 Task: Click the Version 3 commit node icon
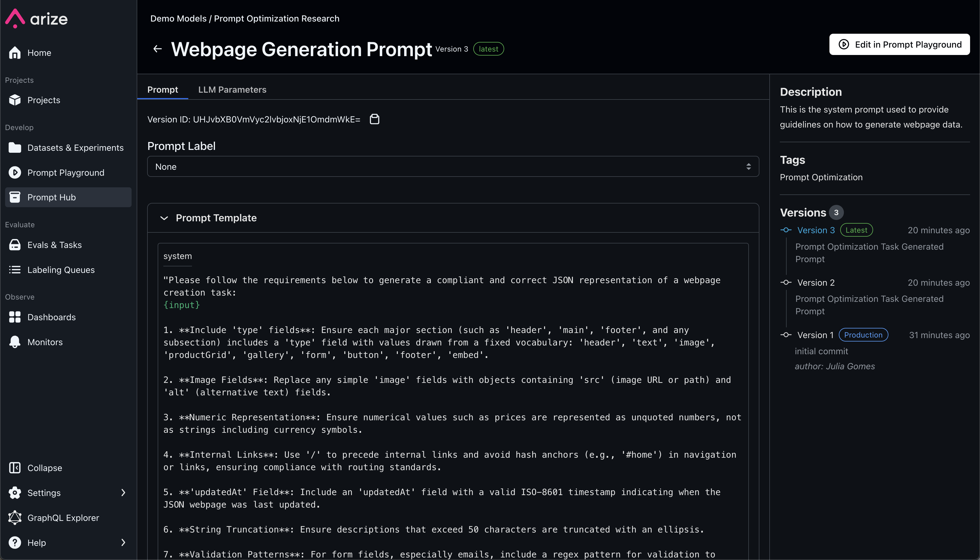click(786, 230)
